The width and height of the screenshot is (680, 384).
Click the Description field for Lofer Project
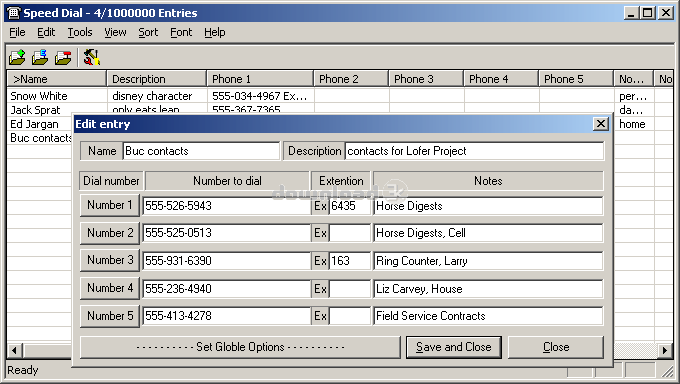tap(474, 151)
